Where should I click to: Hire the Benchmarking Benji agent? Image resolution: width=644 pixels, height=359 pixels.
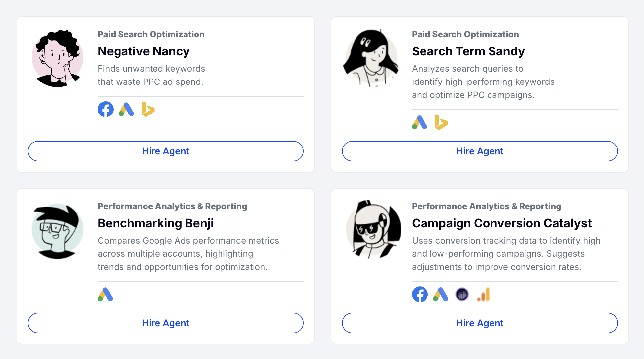[x=166, y=323]
